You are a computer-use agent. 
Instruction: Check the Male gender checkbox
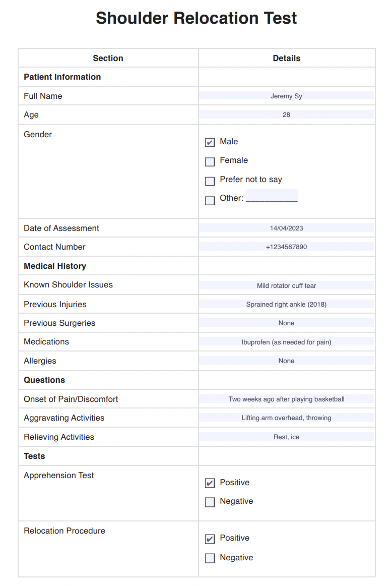click(x=210, y=143)
